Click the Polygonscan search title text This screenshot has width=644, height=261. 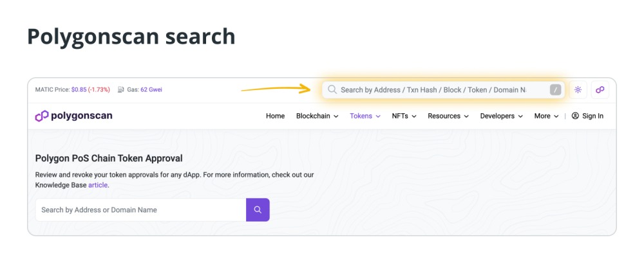click(131, 37)
